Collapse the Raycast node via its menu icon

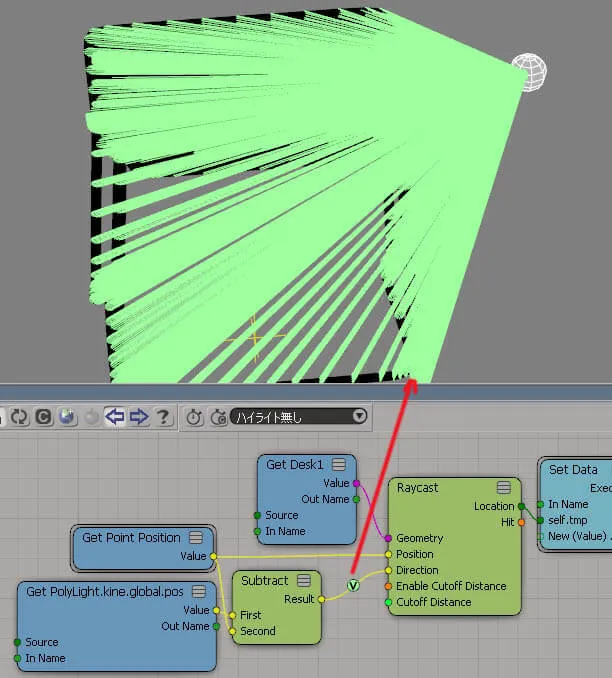[503, 488]
